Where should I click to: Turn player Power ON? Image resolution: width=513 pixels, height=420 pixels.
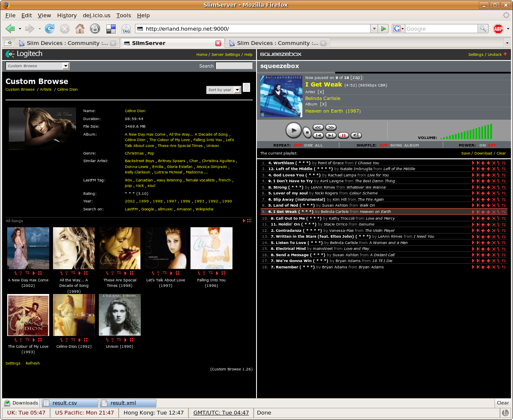pyautogui.click(x=482, y=145)
